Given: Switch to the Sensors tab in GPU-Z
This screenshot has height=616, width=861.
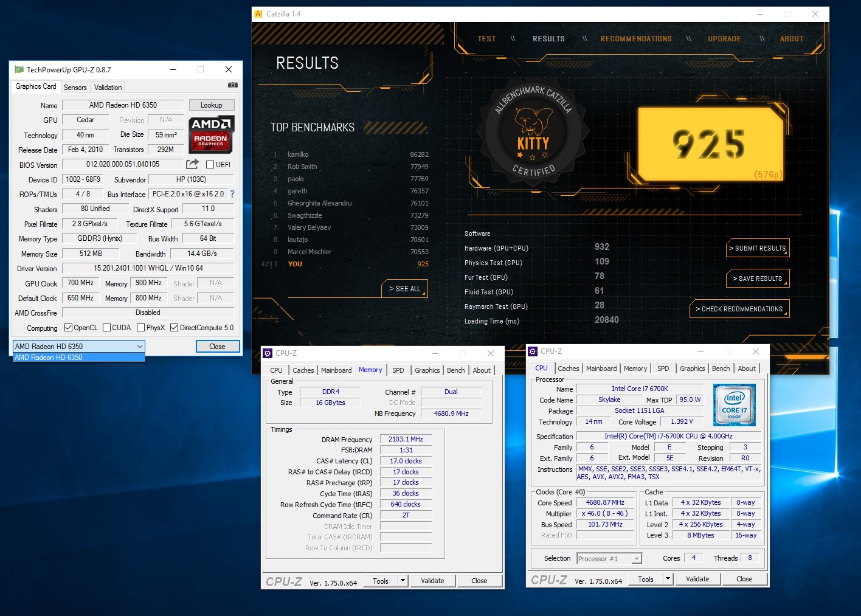Looking at the screenshot, I should [x=75, y=88].
